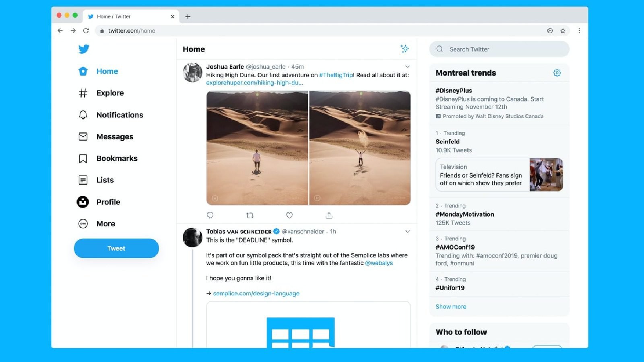644x362 pixels.
Task: Open Lists using the list icon
Action: [83, 180]
